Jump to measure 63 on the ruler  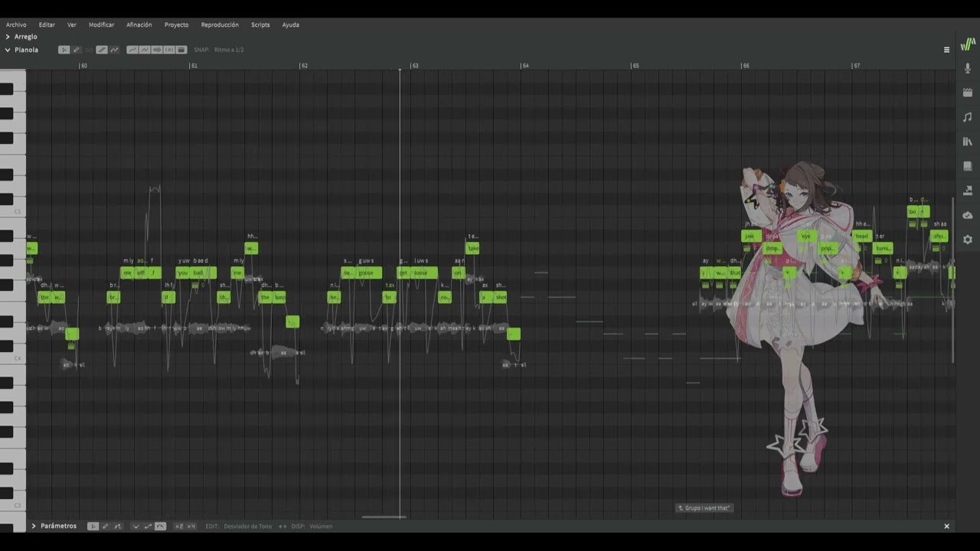point(415,66)
